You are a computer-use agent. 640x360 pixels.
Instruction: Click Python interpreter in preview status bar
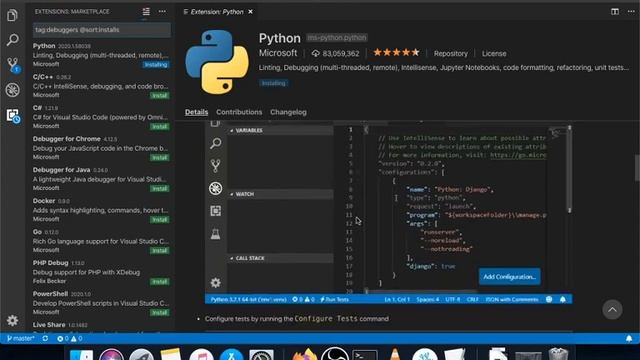(248, 300)
